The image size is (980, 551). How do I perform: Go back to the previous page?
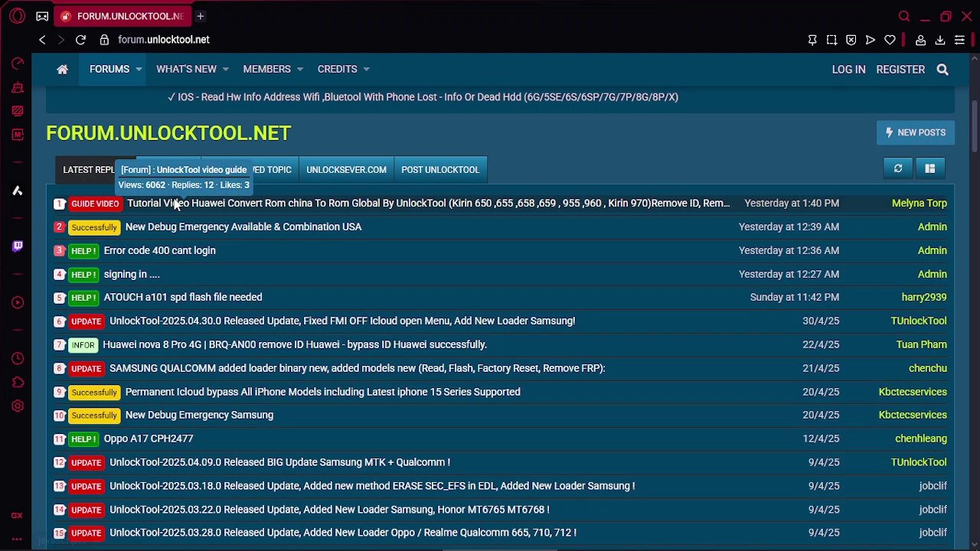(x=42, y=40)
